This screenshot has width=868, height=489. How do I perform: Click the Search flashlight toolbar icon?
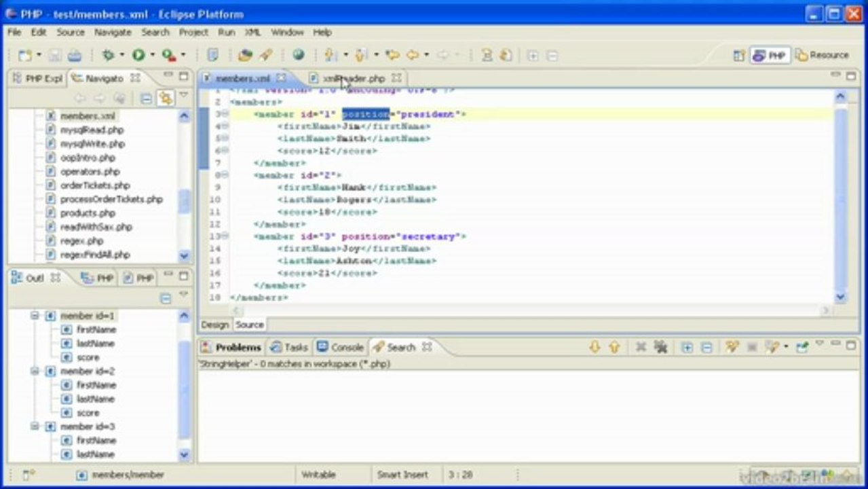click(x=266, y=55)
